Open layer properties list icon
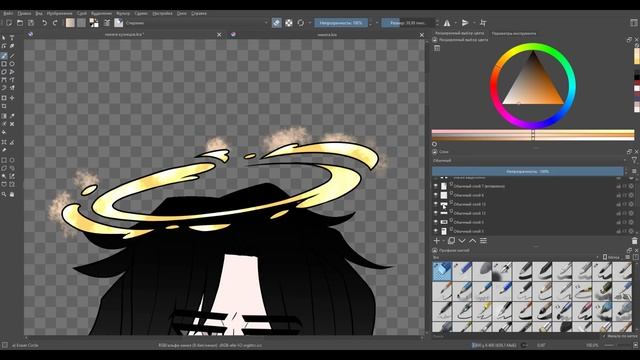This screenshot has width=640, height=360. (483, 241)
